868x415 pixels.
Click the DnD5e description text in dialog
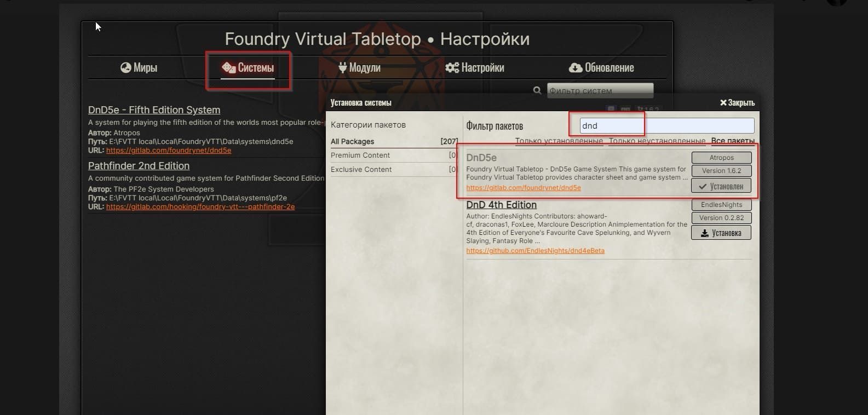pyautogui.click(x=576, y=173)
